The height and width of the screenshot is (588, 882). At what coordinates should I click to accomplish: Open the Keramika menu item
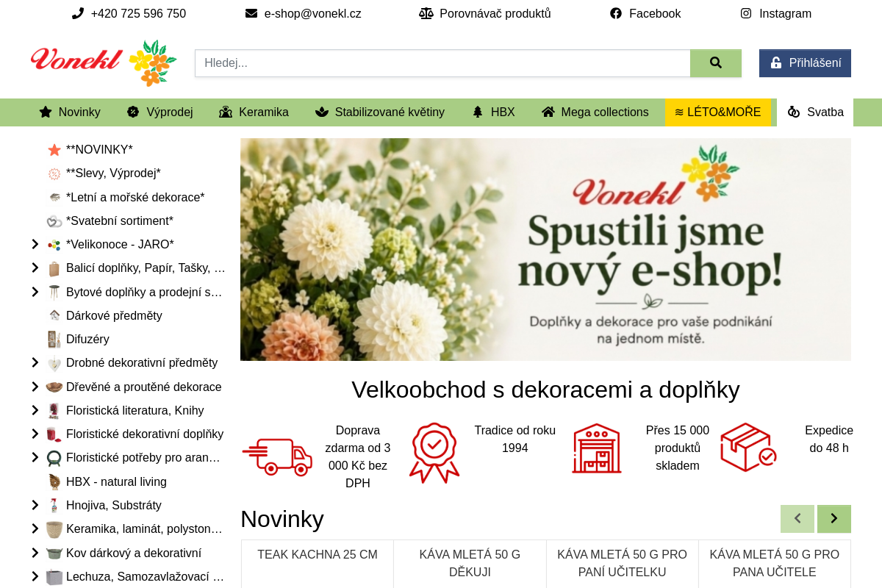tap(254, 112)
